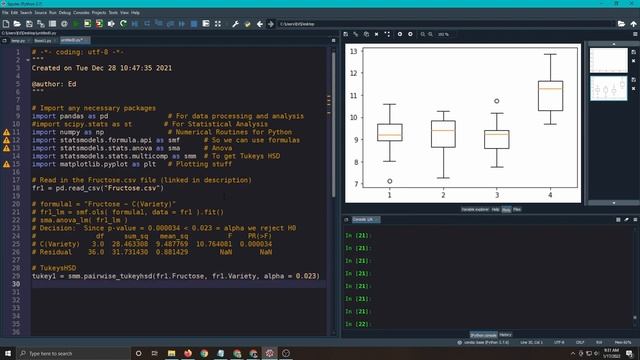The height and width of the screenshot is (360, 640).
Task: Open the Consoles menu
Action: click(81, 13)
